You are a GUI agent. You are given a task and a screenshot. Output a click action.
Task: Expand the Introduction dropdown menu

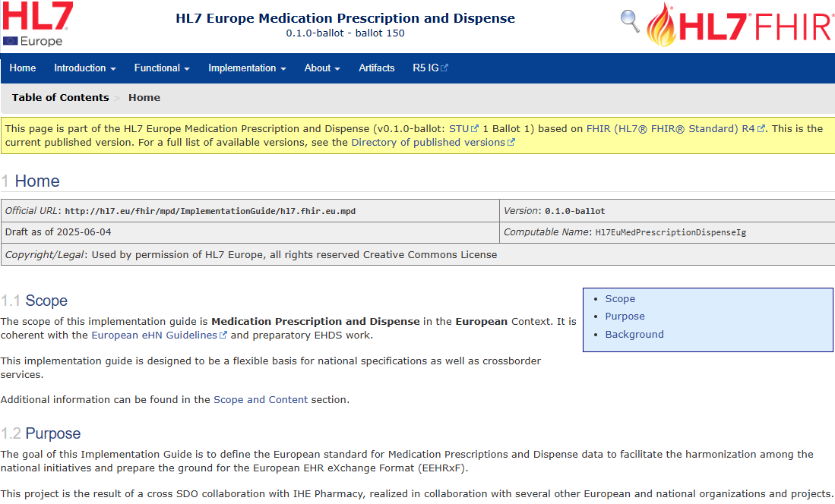click(84, 68)
